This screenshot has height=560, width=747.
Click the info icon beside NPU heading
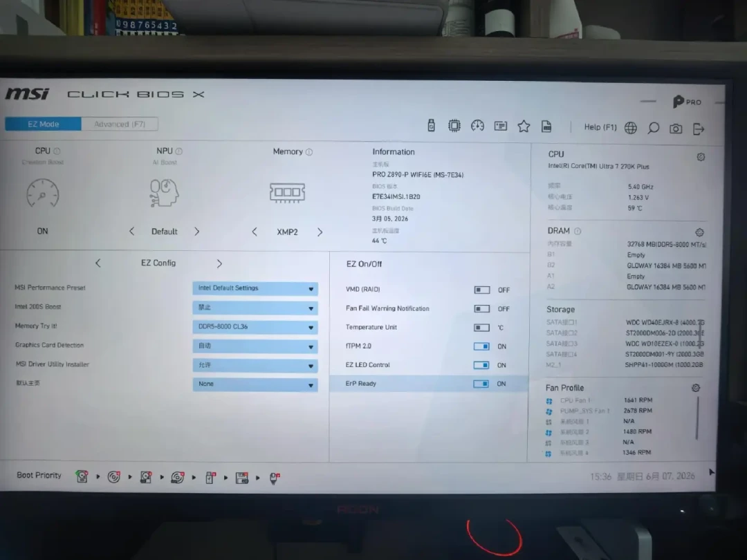click(179, 151)
